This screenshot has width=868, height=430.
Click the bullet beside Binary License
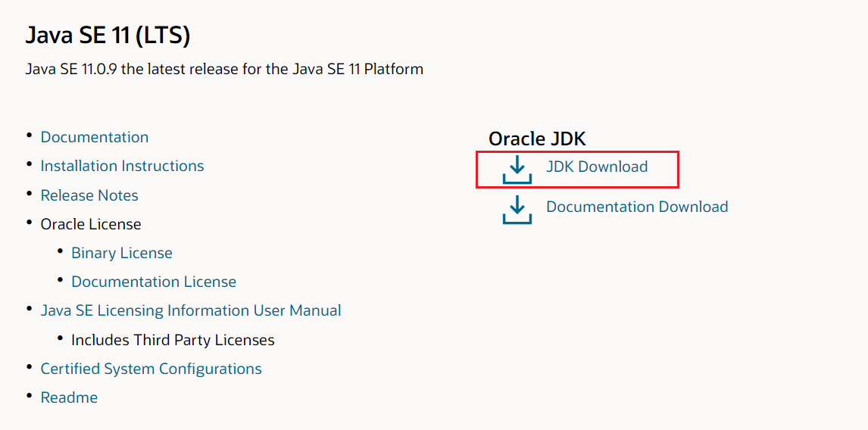coord(60,251)
